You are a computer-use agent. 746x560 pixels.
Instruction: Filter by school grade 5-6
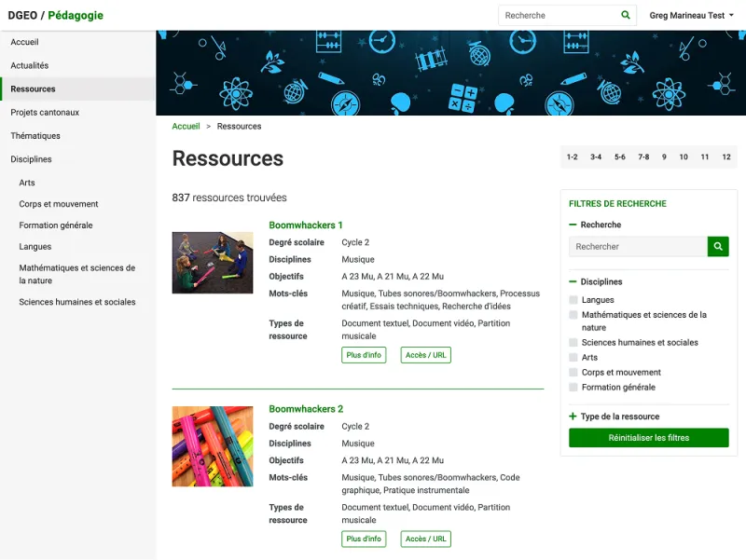pos(620,157)
